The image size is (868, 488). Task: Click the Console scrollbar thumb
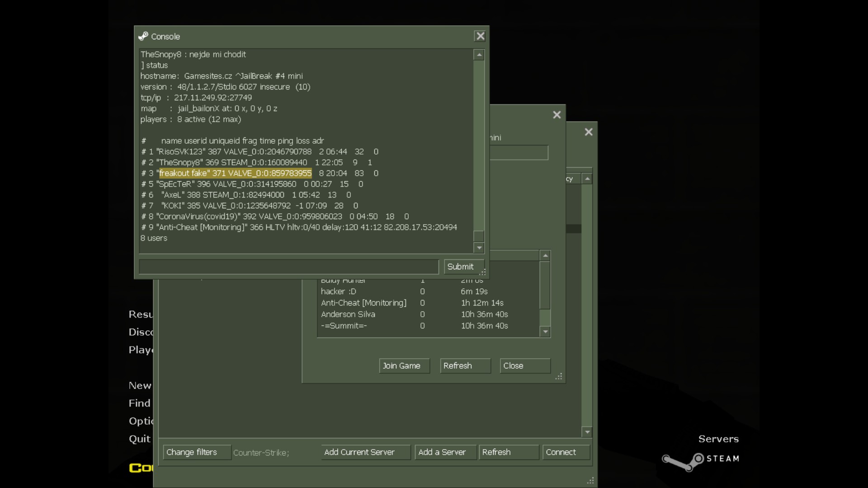click(479, 236)
